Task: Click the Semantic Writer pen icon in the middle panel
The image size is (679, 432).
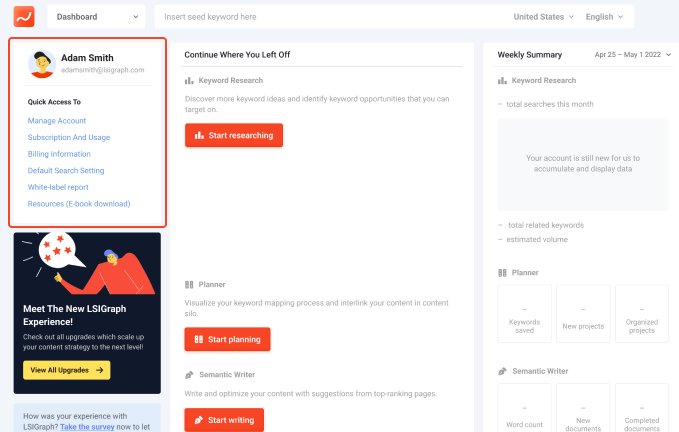Action: 189,375
